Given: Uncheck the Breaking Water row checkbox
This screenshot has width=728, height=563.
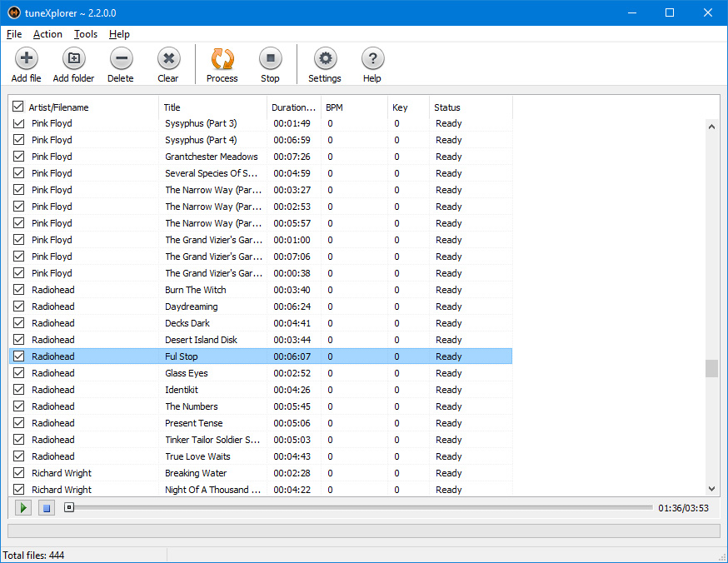Looking at the screenshot, I should 19,473.
